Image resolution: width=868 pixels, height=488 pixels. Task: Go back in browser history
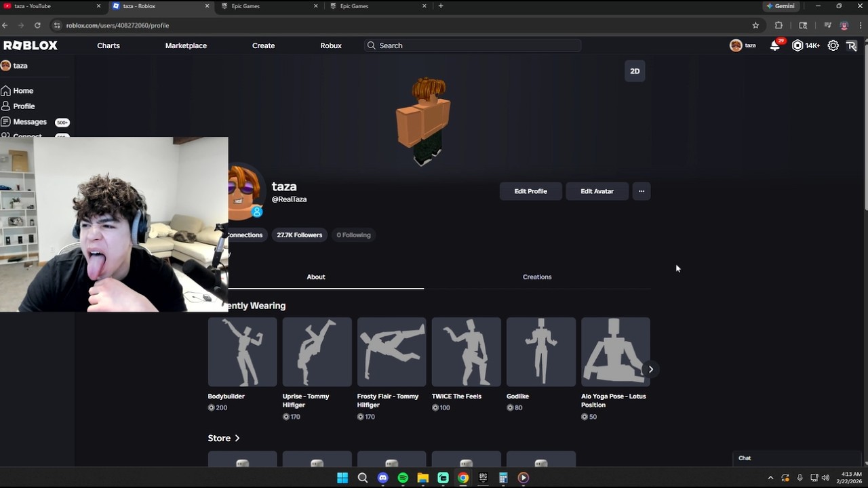[5, 25]
